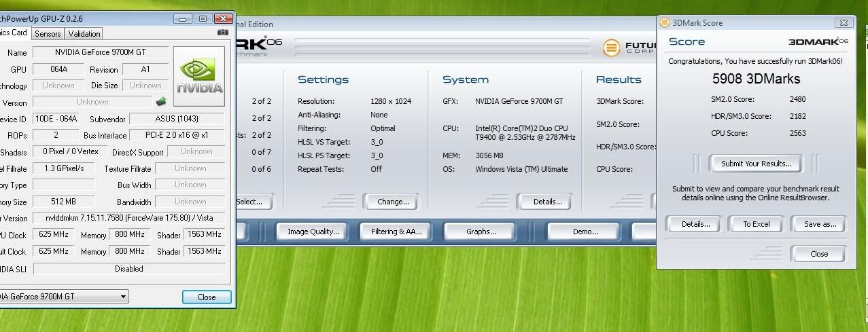Click the GFX value NVIDIA GeForce 9700M GT
Viewport: 868px width, 332px height.
[x=519, y=101]
